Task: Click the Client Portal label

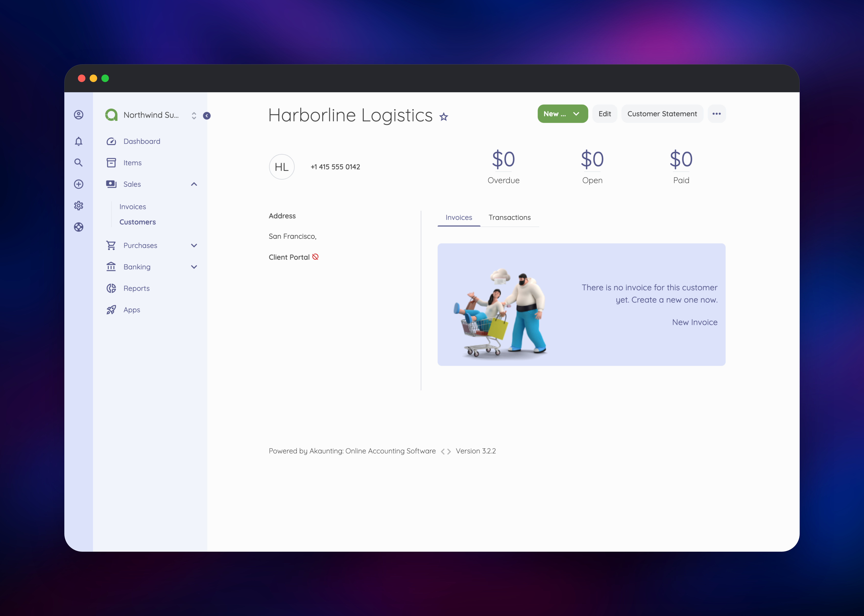Action: click(289, 257)
